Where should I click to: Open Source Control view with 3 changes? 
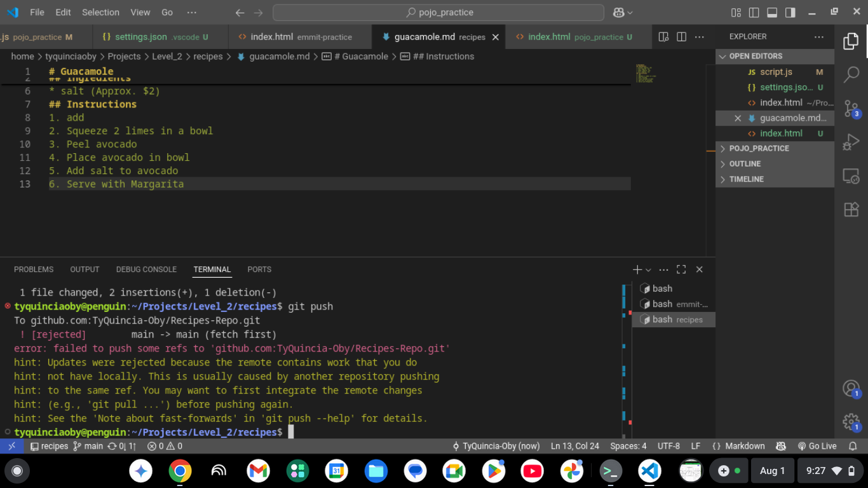pos(851,108)
